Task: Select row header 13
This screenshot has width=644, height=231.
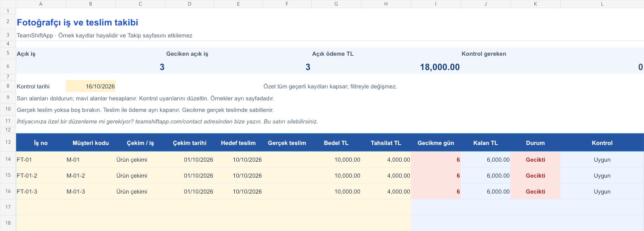Action: click(8, 142)
